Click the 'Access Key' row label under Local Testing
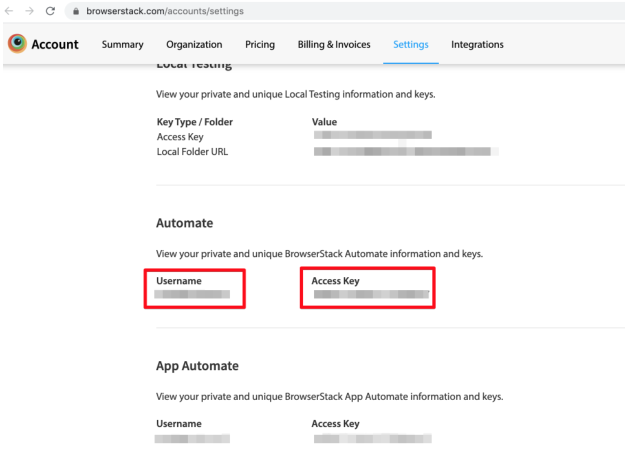Viewport: 625px width, 450px height. pyautogui.click(x=180, y=137)
